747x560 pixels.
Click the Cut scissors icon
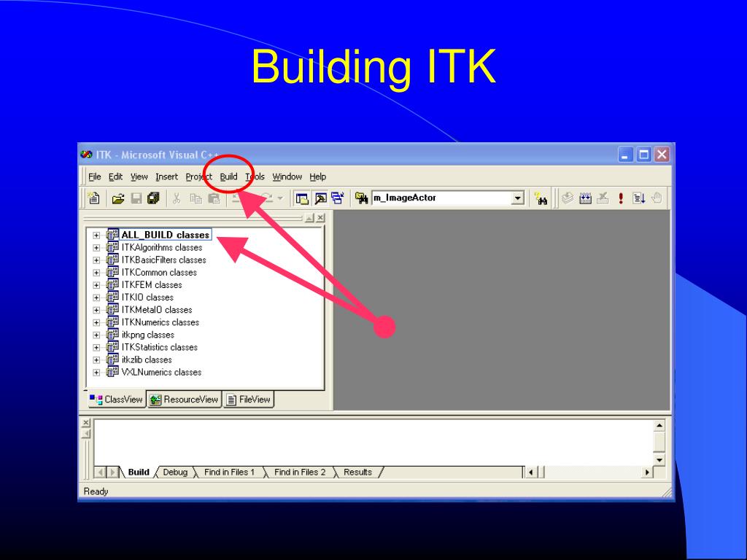click(x=177, y=198)
